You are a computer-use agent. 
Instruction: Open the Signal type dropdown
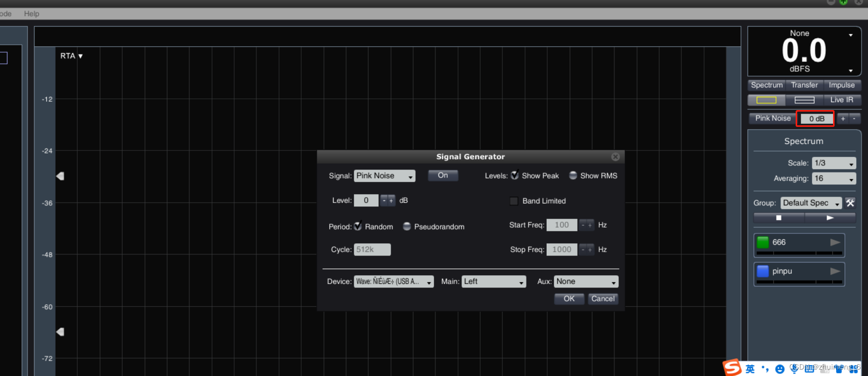tap(385, 176)
